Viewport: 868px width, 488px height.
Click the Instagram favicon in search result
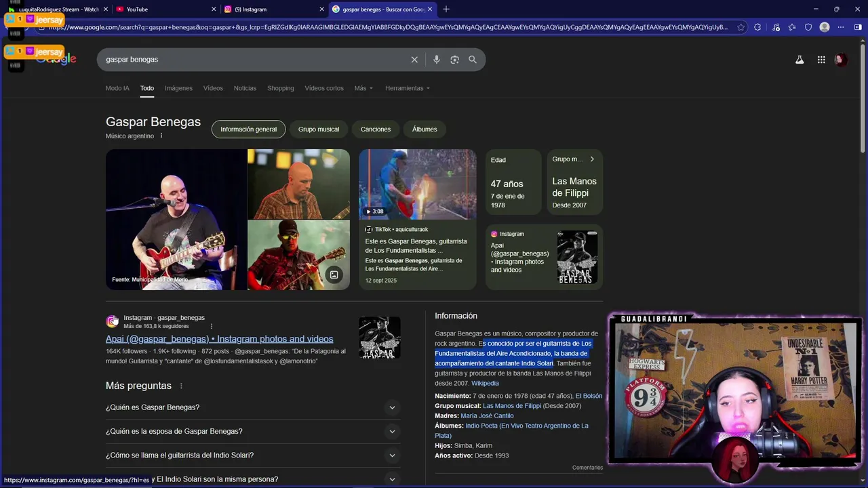[112, 321]
